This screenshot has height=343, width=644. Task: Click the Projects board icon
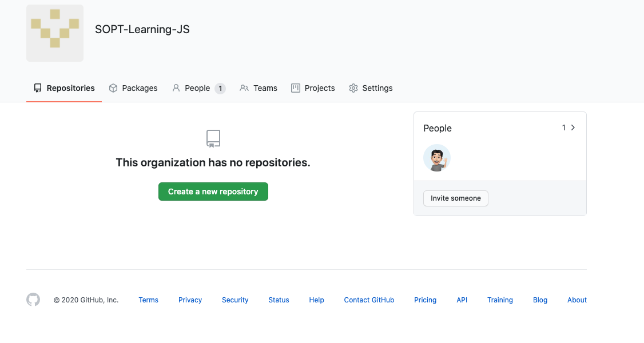(295, 88)
